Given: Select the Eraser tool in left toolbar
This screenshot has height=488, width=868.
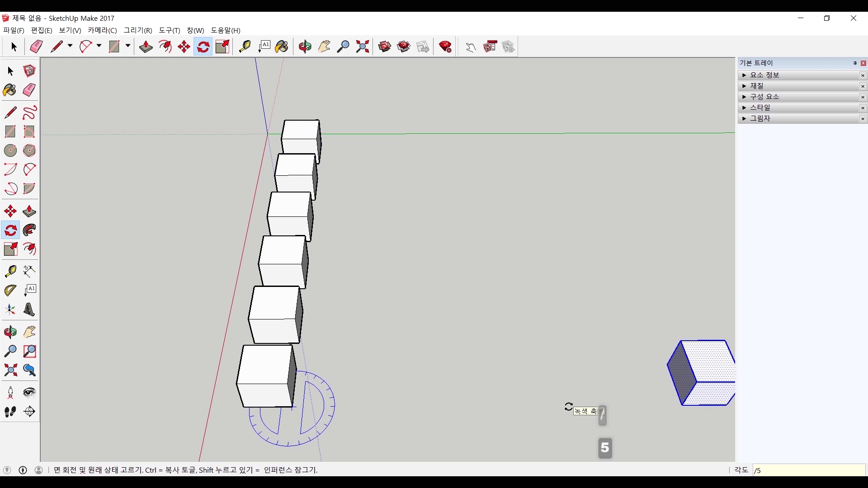Looking at the screenshot, I should click(x=29, y=90).
